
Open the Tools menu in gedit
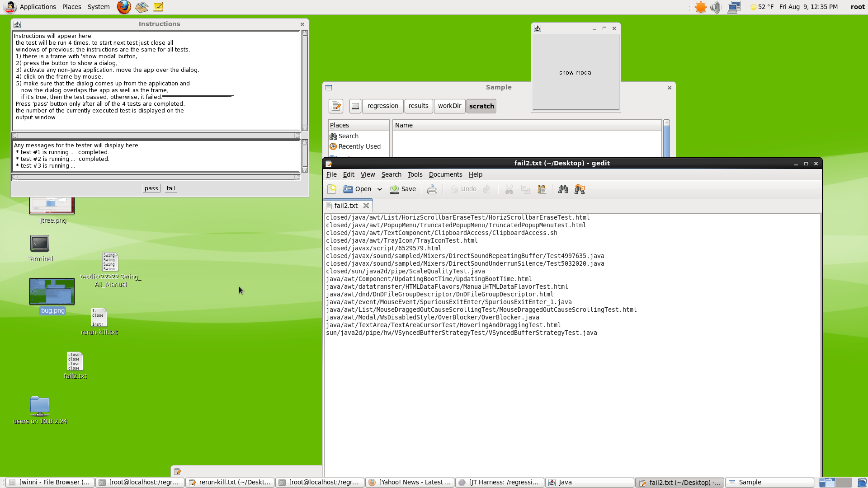pyautogui.click(x=415, y=174)
